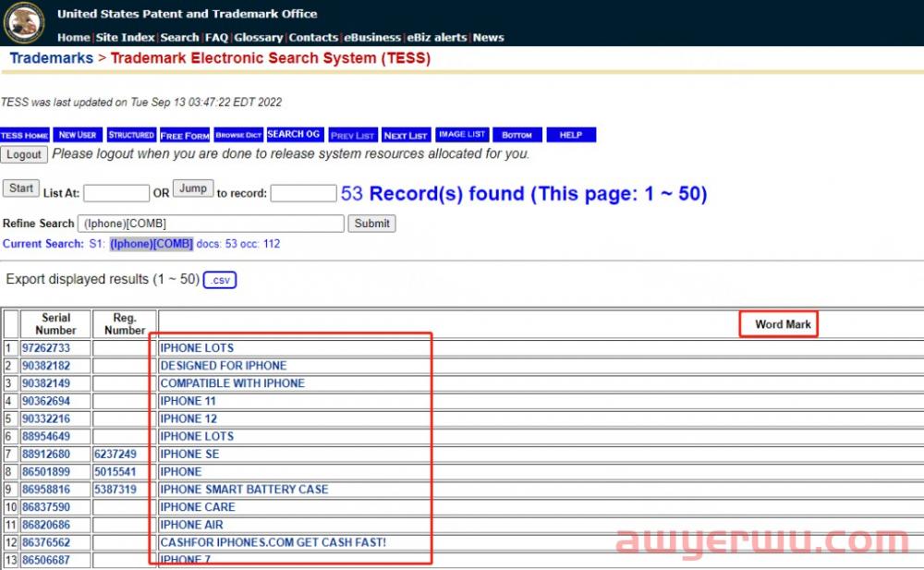Follow the Trademarks breadcrumb link
This screenshot has width=924, height=570.
[x=51, y=58]
